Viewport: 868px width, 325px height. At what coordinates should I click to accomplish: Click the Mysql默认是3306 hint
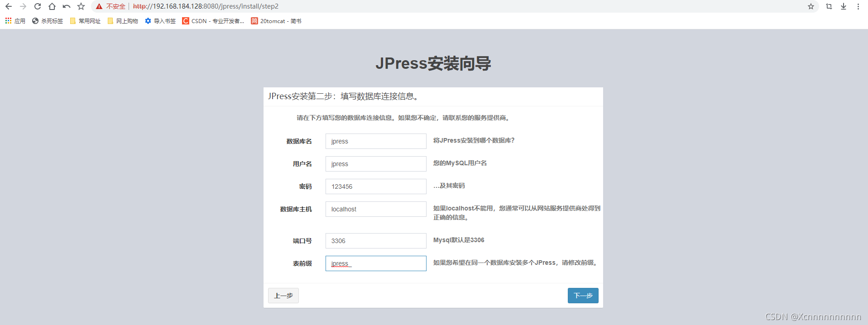(459, 240)
